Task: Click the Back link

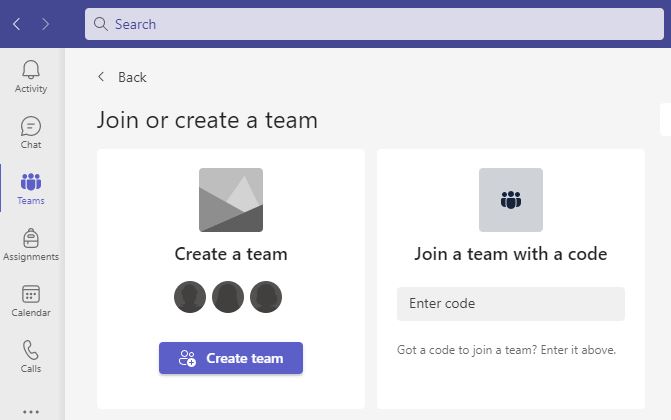Action: tap(122, 77)
